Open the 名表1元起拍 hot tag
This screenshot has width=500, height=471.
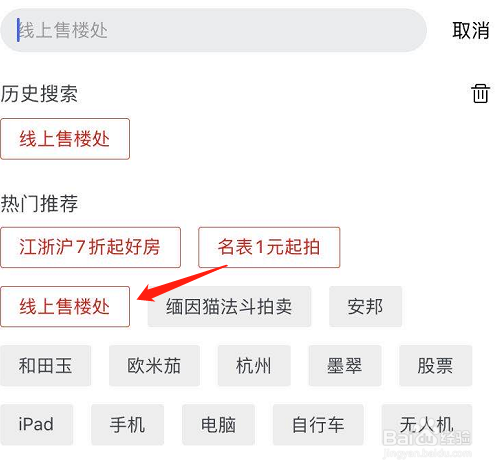click(269, 247)
